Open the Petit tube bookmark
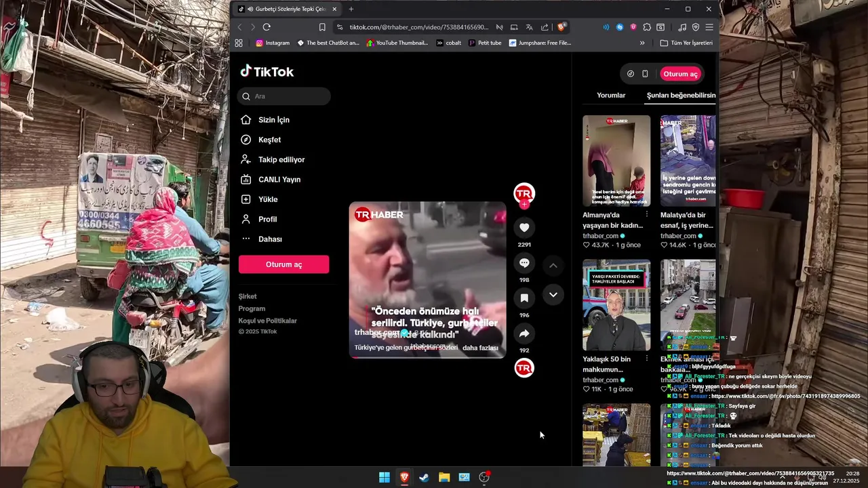Viewport: 868px width, 488px height. (x=485, y=43)
